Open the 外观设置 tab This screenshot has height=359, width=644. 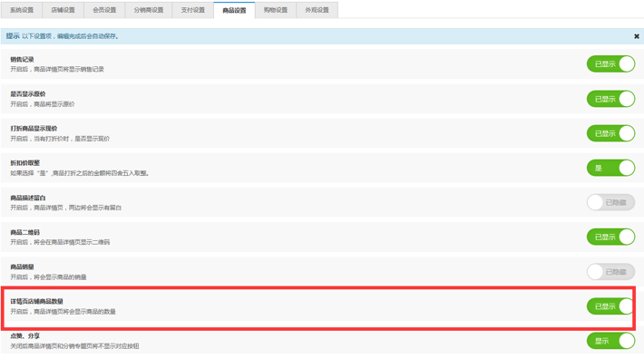pyautogui.click(x=317, y=10)
